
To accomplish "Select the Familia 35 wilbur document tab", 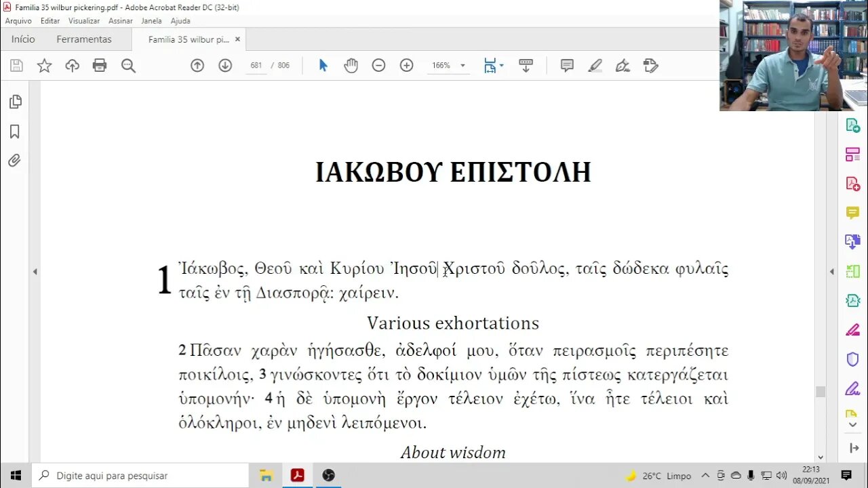I will click(x=189, y=39).
